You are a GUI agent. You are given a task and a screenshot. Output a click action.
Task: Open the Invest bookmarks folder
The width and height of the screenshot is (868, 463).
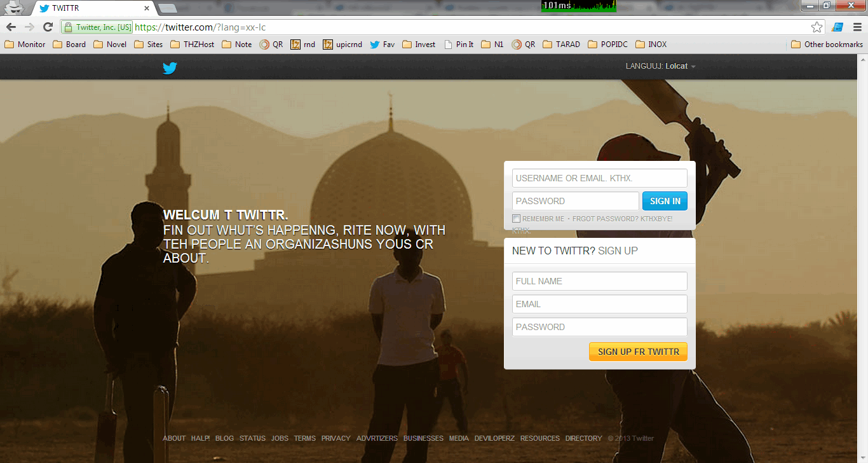pyautogui.click(x=419, y=45)
